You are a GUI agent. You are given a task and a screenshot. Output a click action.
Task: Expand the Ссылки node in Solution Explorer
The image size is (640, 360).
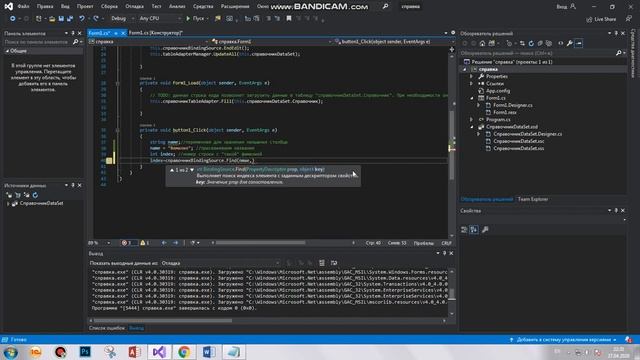[471, 84]
